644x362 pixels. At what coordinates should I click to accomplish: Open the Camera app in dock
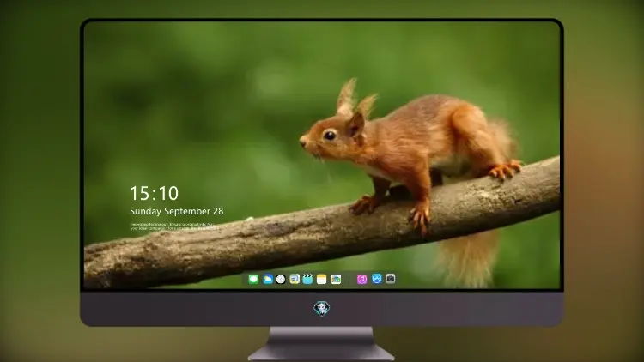(x=391, y=279)
